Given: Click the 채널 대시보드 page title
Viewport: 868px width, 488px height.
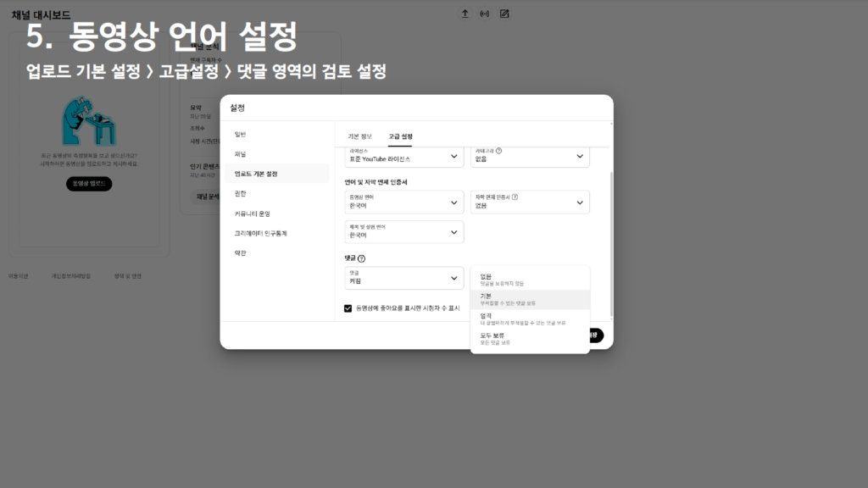Looking at the screenshot, I should pyautogui.click(x=41, y=15).
